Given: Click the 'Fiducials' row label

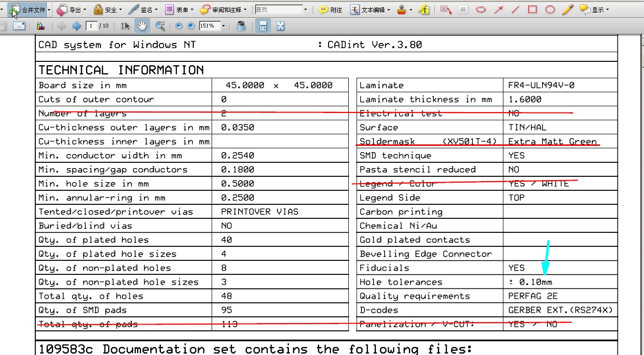Looking at the screenshot, I should [x=384, y=268].
